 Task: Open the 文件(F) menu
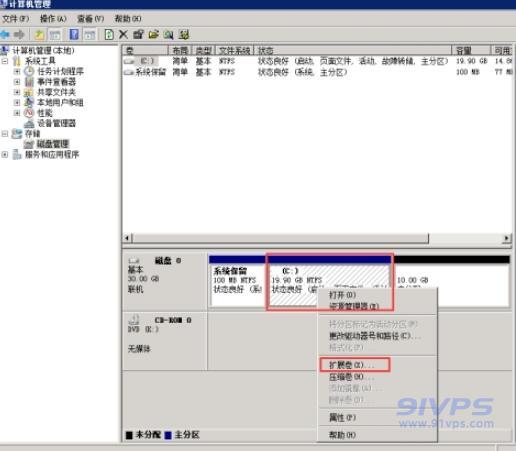point(15,19)
